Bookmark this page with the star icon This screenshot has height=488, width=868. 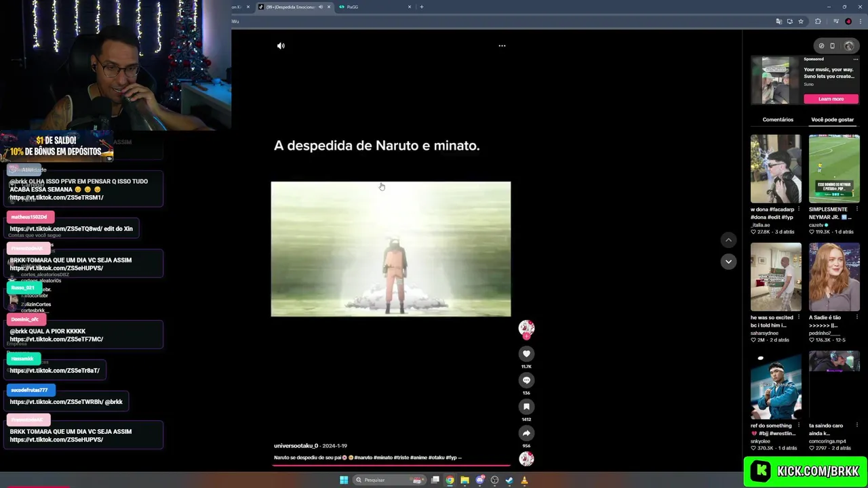[x=801, y=22]
